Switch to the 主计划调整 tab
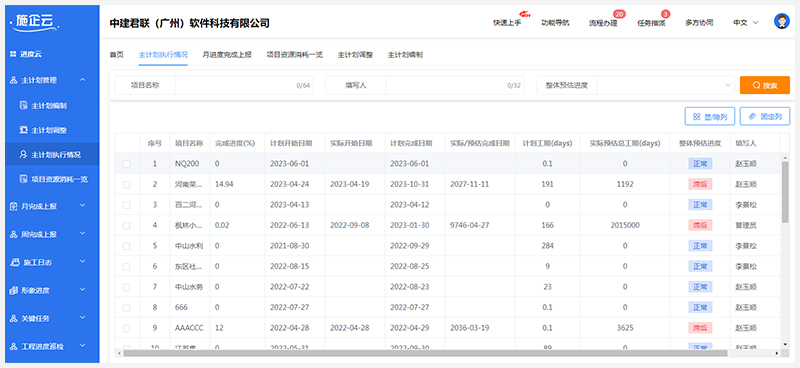Viewport: 800px width, 368px height. click(x=355, y=55)
